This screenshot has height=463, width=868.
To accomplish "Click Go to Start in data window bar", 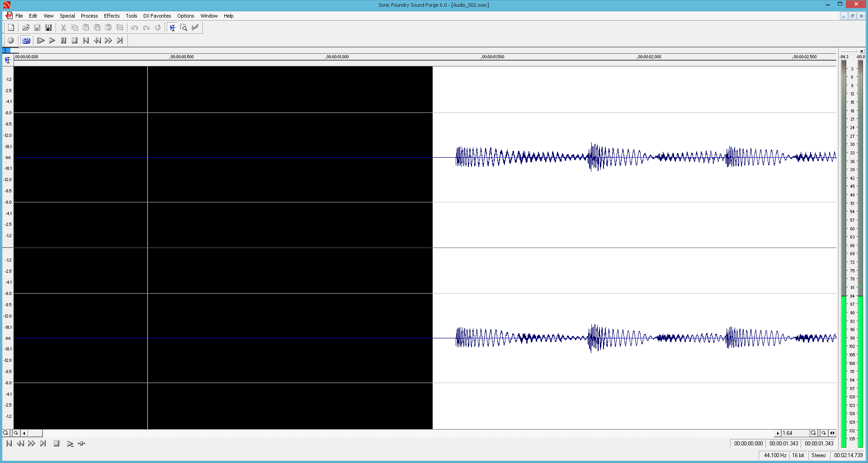I will coord(9,444).
